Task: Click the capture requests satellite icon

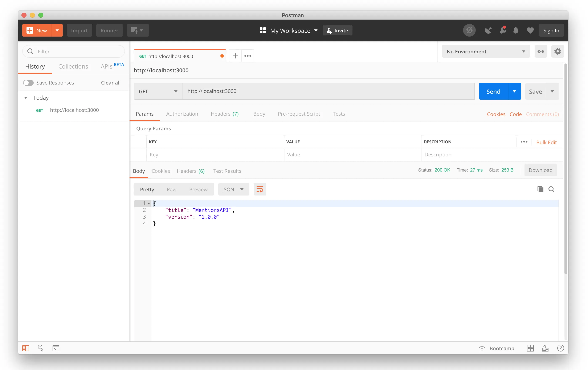Action: 488,30
